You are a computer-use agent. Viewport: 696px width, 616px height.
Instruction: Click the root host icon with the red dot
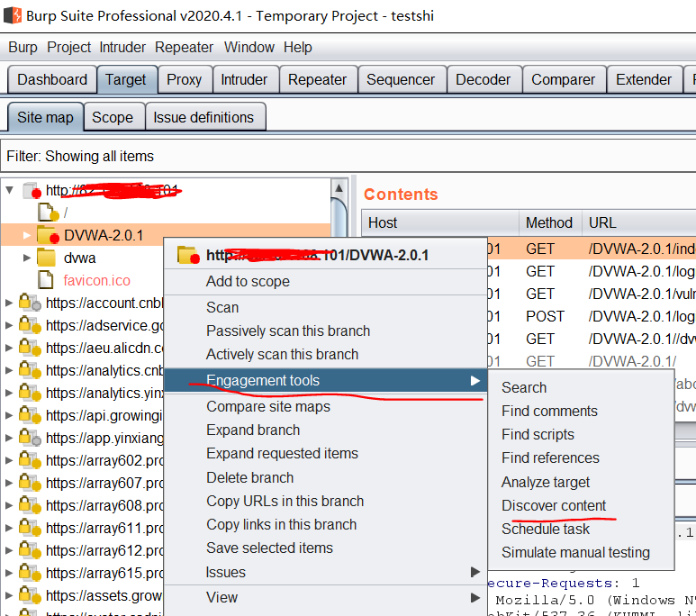[x=32, y=191]
